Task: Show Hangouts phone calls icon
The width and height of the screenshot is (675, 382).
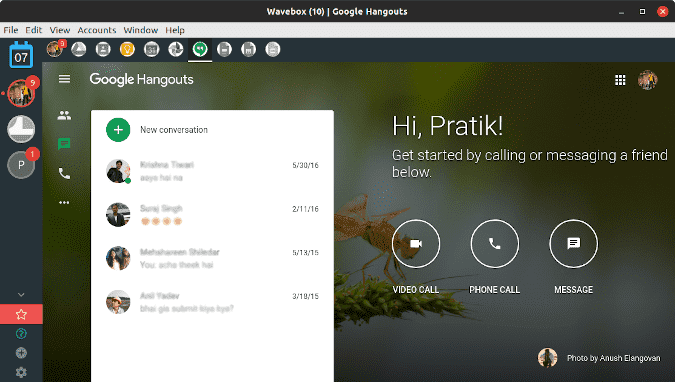Action: pos(64,174)
